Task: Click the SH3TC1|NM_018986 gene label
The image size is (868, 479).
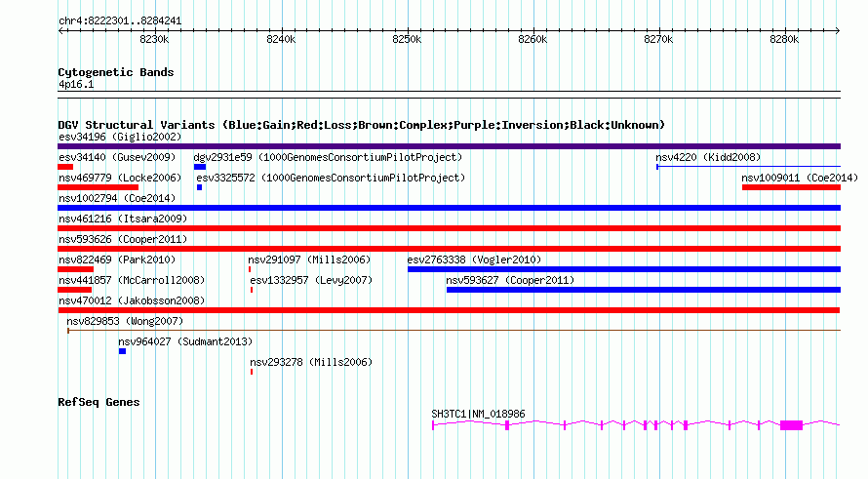Action: pyautogui.click(x=478, y=414)
